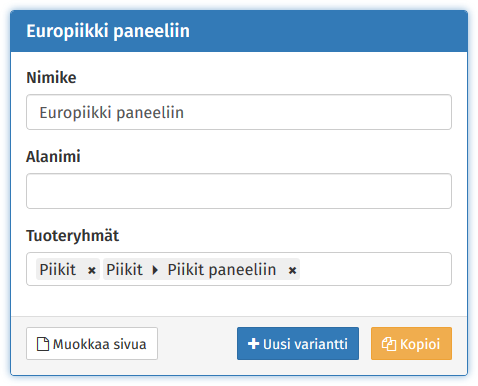Viewport: 478px width, 386px height.
Task: Focus the Nimike text field
Action: pyautogui.click(x=239, y=112)
